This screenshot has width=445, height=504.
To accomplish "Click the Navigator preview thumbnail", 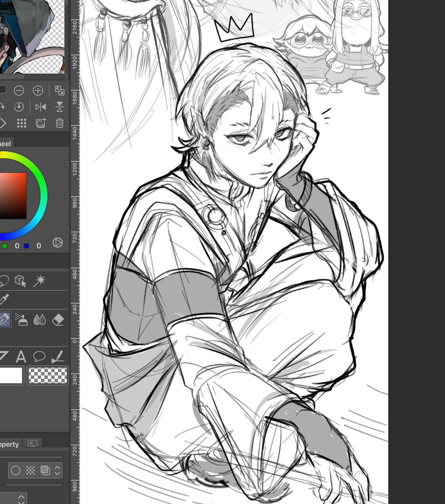I will [x=32, y=37].
